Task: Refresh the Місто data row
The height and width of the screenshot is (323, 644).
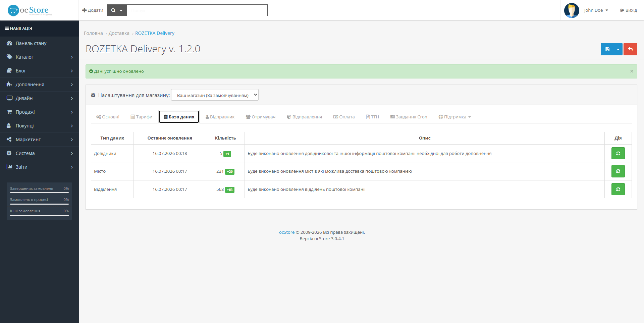Action: tap(618, 171)
